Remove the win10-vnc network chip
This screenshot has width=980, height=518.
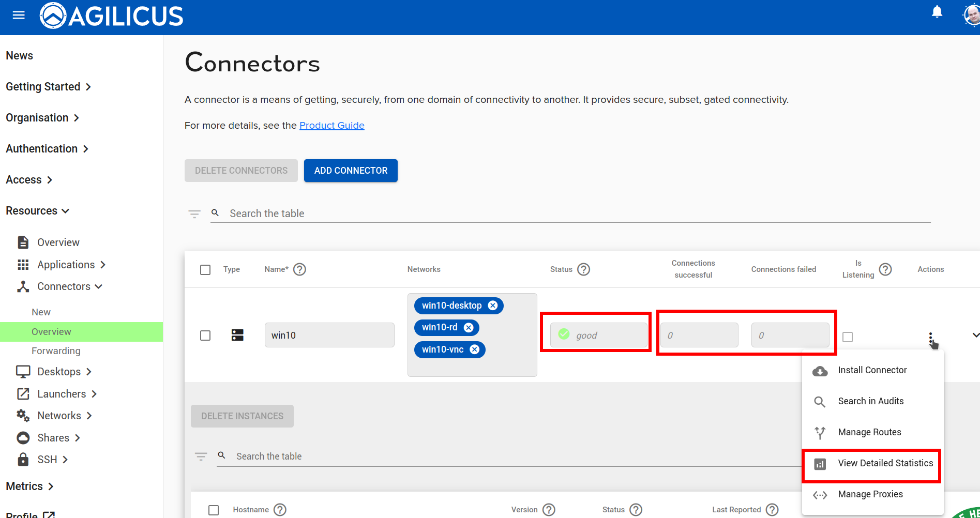(474, 349)
